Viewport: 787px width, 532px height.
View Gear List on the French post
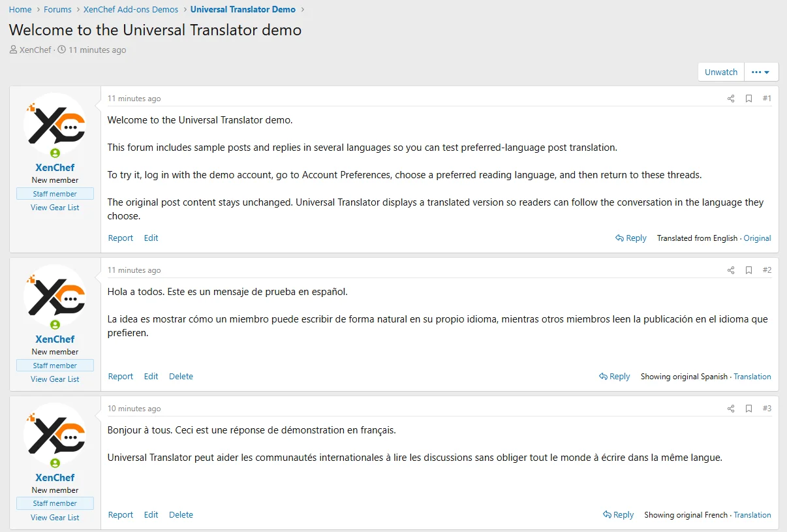[x=55, y=518]
